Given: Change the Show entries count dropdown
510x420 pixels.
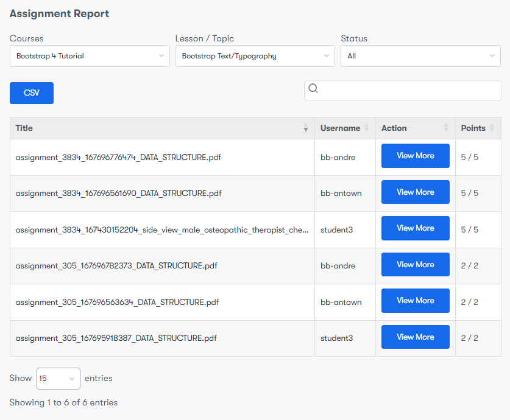Looking at the screenshot, I should (58, 378).
